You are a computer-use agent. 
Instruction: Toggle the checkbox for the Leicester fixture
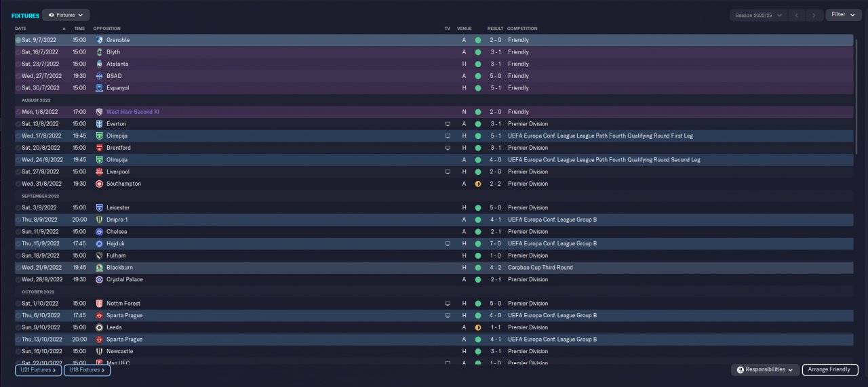tap(18, 207)
